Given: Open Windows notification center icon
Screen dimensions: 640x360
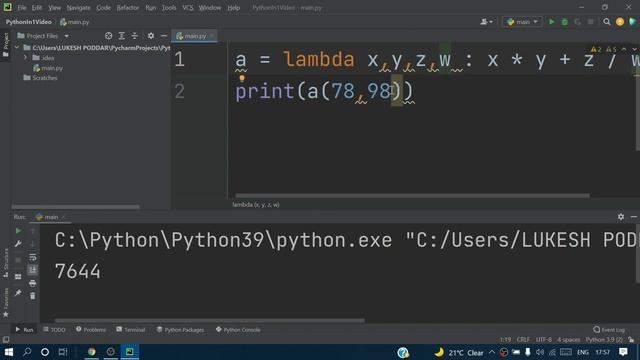Looking at the screenshot, I should [623, 352].
